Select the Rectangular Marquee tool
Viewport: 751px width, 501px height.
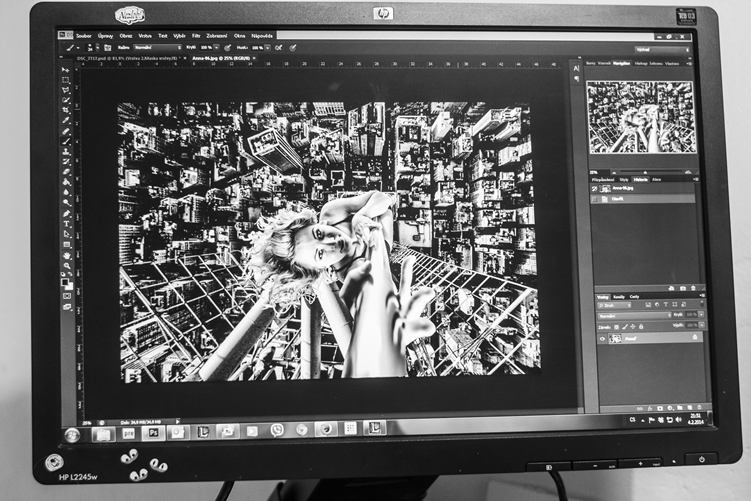coord(65,80)
